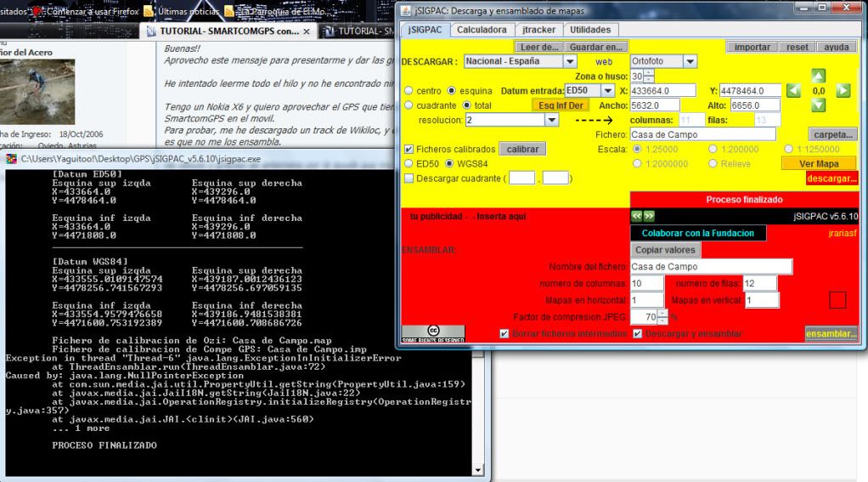Move the map left with green arrow
Image resolution: width=868 pixels, height=482 pixels.
pyautogui.click(x=793, y=90)
